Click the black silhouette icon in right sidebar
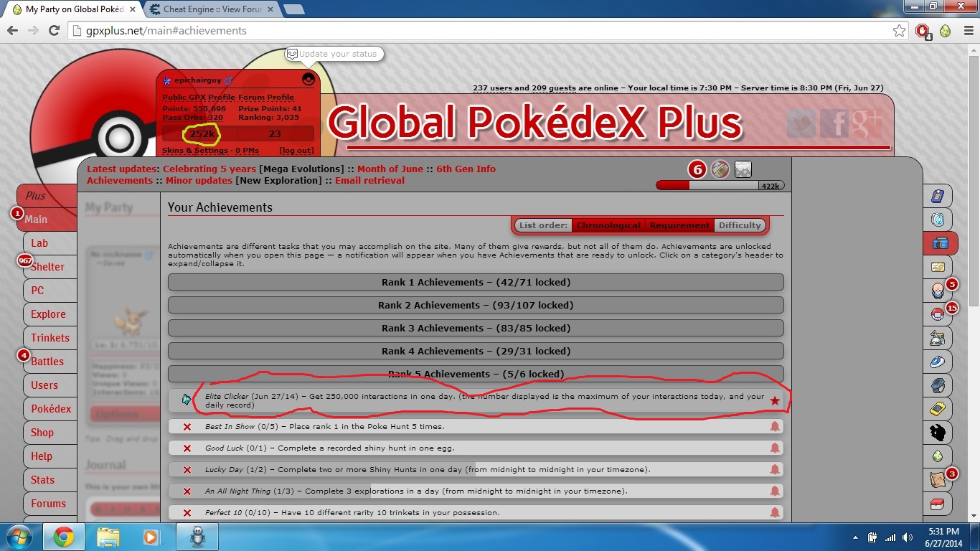980x551 pixels. pos(938,432)
